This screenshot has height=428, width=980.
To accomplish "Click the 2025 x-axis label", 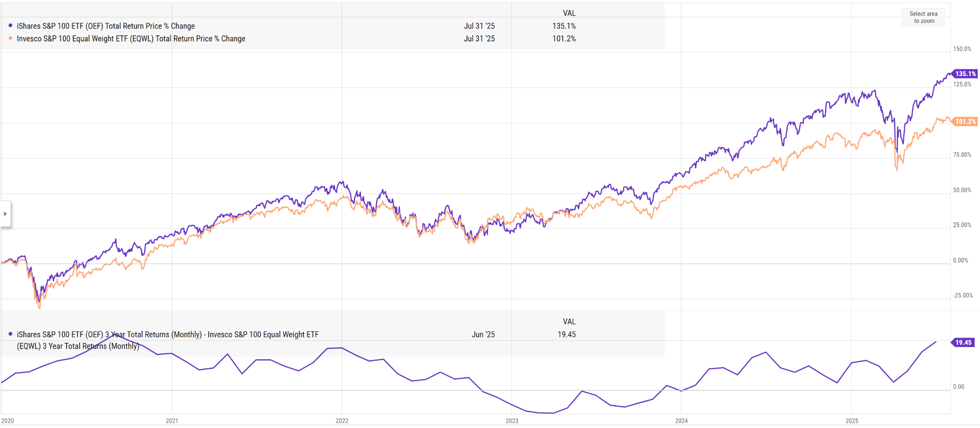I will [852, 421].
